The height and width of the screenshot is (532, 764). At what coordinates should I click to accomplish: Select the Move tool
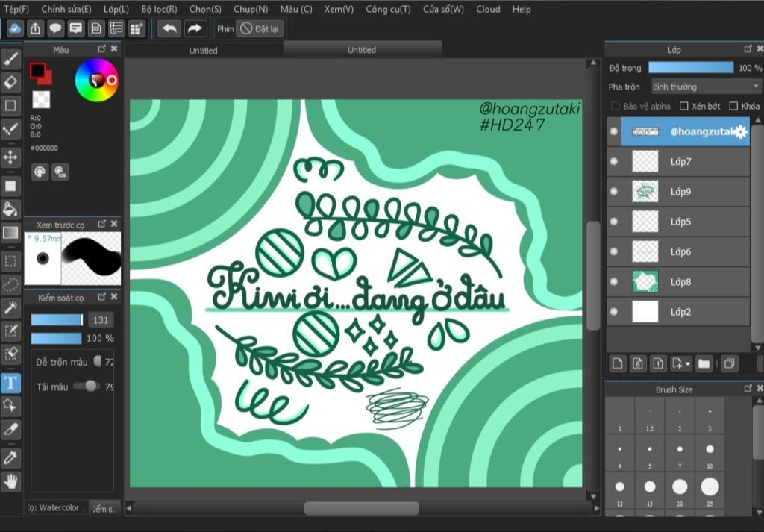[x=10, y=157]
